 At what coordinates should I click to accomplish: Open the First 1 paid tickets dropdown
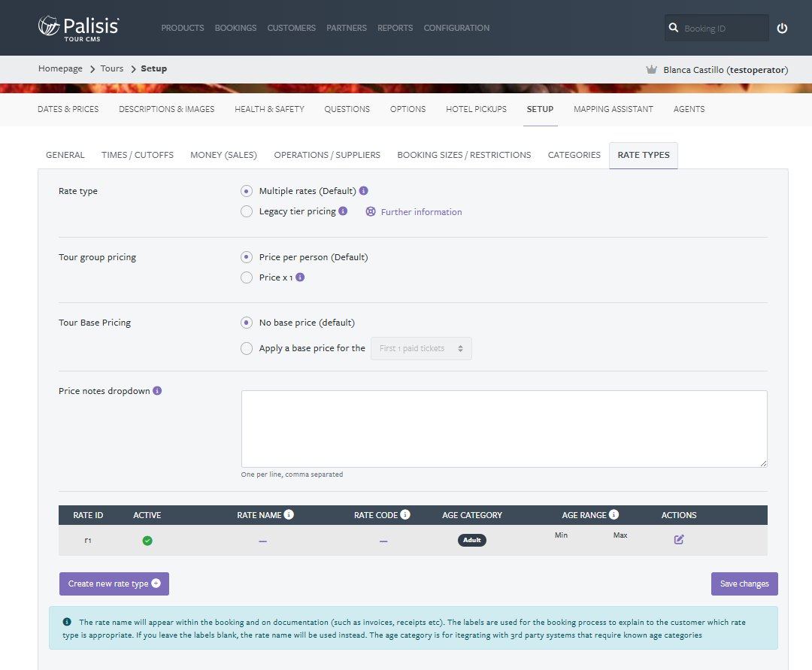(x=421, y=348)
